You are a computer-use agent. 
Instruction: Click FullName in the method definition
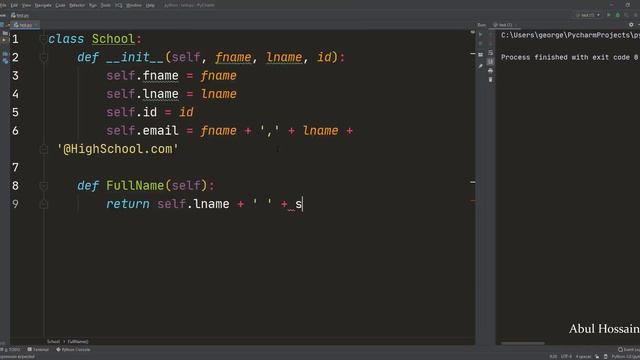135,186
